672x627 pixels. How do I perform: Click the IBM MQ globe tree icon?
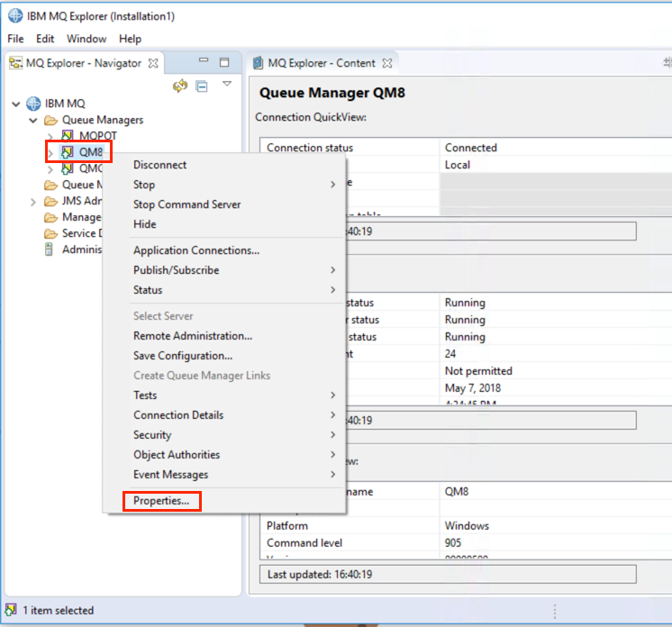33,104
